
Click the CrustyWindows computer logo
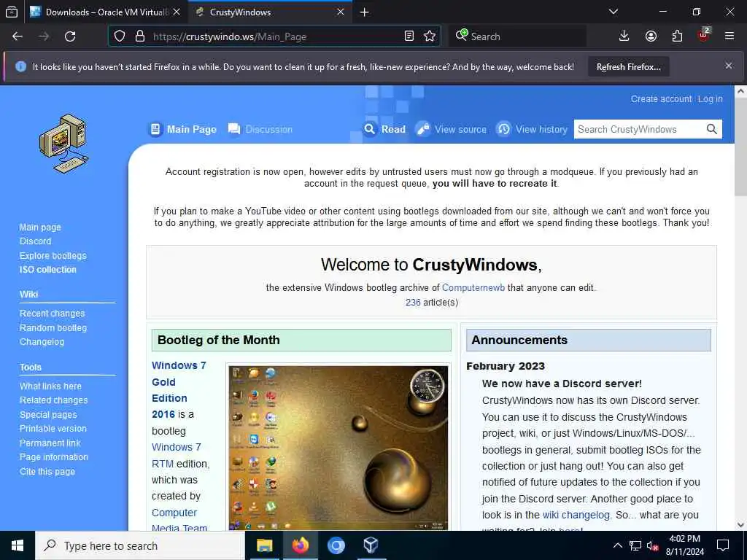click(x=64, y=144)
